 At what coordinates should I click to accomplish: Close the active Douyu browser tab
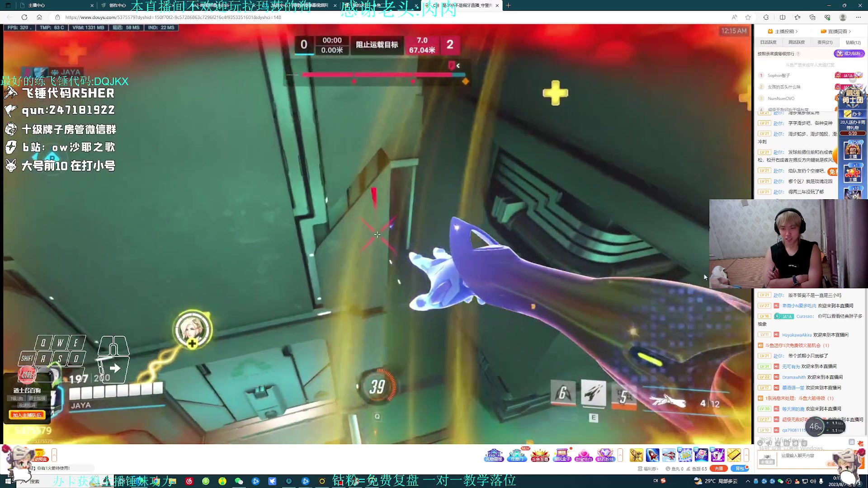[497, 5]
